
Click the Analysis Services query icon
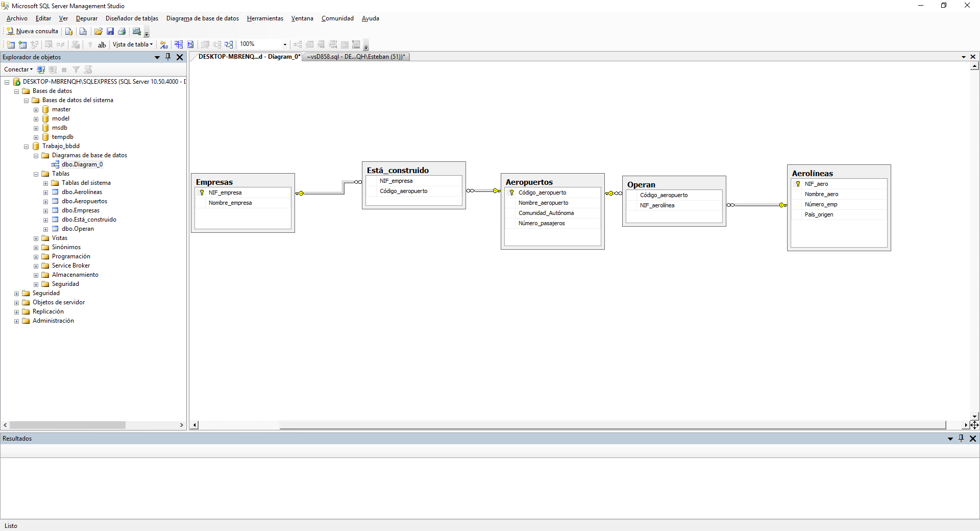click(x=83, y=31)
